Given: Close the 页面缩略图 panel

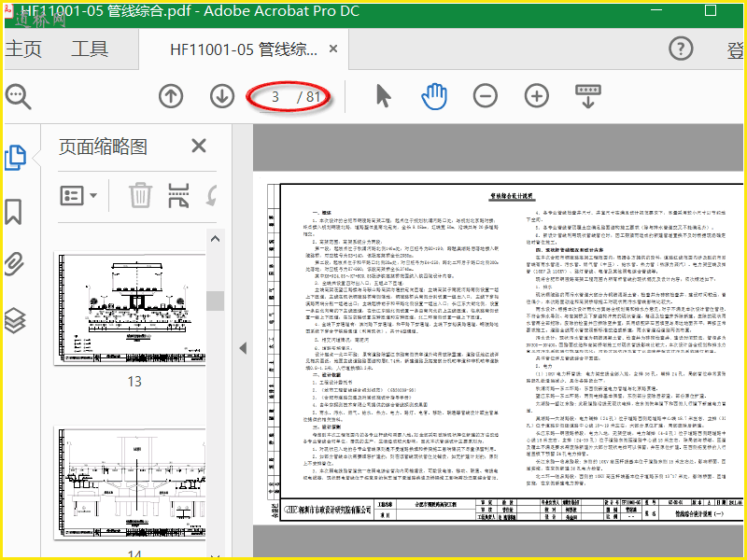Looking at the screenshot, I should [x=199, y=146].
